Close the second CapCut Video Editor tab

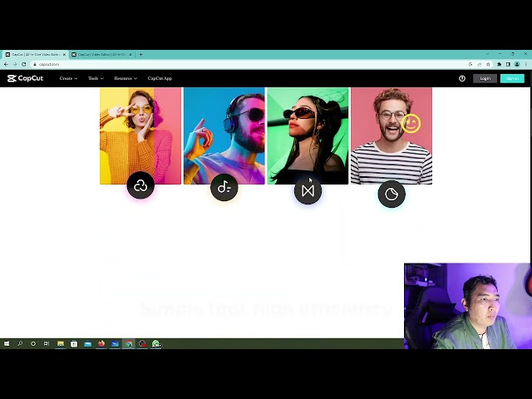131,54
